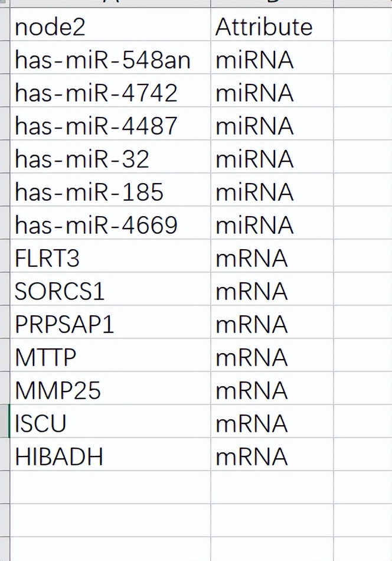392x561 pixels.
Task: Click mRNA attribute beside FLRT3
Action: (272, 259)
